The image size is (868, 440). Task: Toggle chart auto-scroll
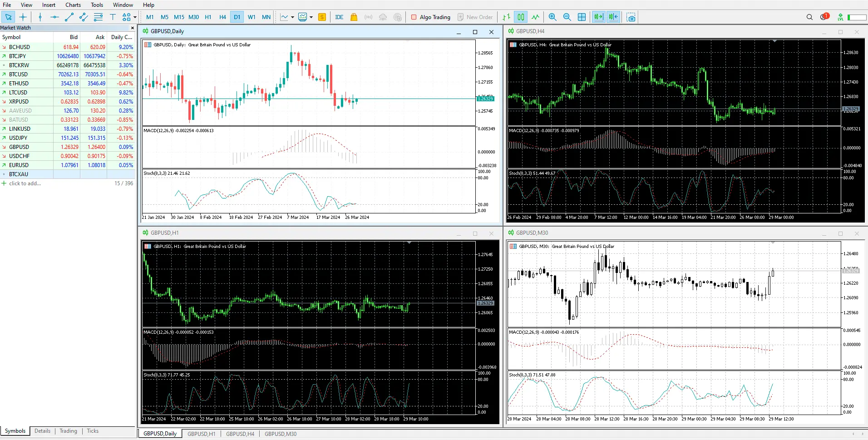[x=599, y=17]
